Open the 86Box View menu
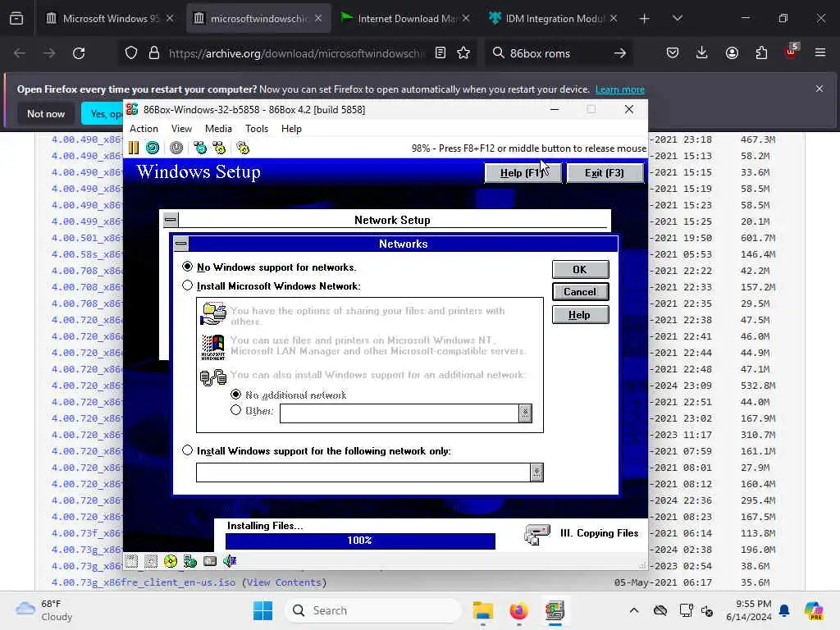The height and width of the screenshot is (630, 840). [181, 129]
